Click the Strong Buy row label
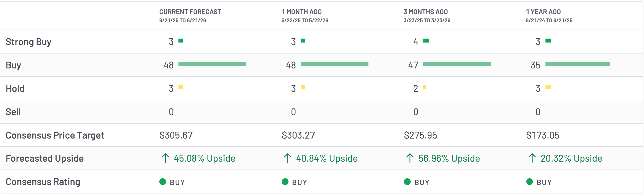This screenshot has width=644, height=196. tap(28, 42)
